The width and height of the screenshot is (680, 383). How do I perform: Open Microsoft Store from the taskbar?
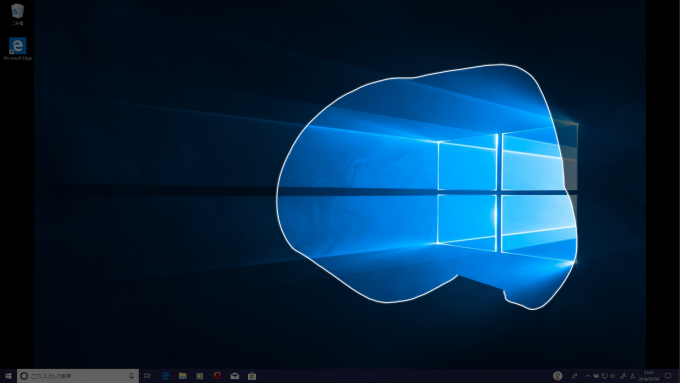coord(252,376)
